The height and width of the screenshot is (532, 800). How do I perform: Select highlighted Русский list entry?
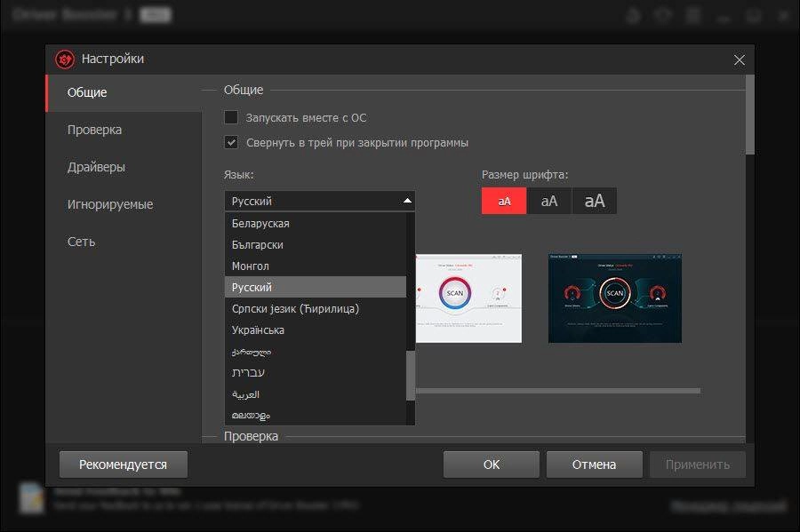click(316, 288)
